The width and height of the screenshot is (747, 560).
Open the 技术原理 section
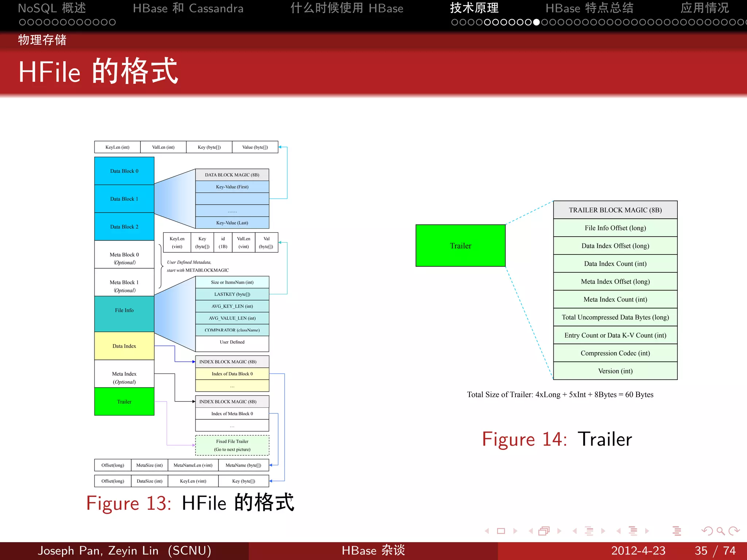474,8
